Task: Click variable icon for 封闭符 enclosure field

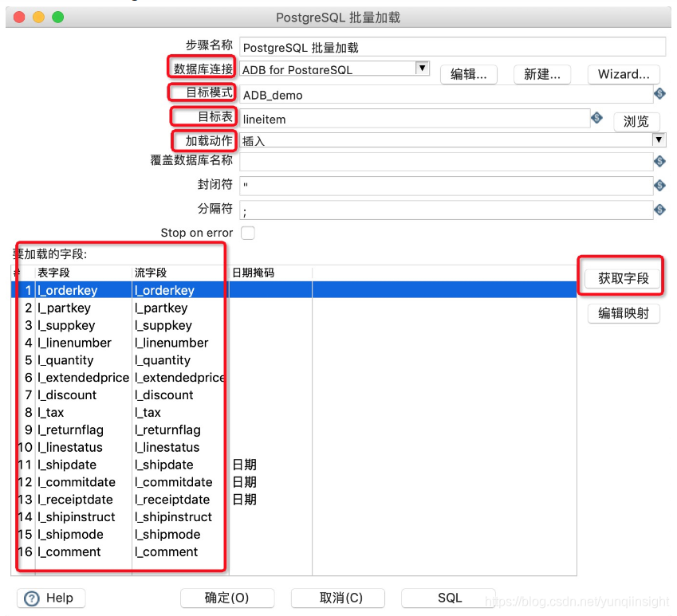Action: pyautogui.click(x=659, y=186)
